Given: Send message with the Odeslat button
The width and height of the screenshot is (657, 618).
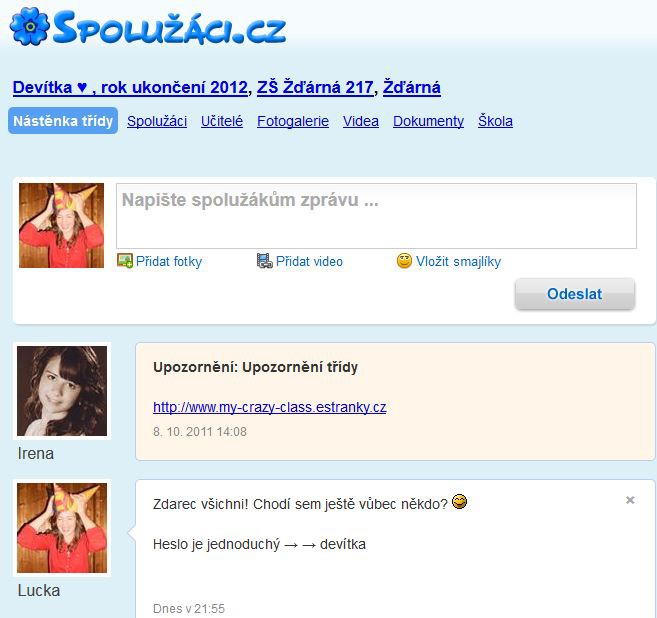Looking at the screenshot, I should tap(574, 294).
